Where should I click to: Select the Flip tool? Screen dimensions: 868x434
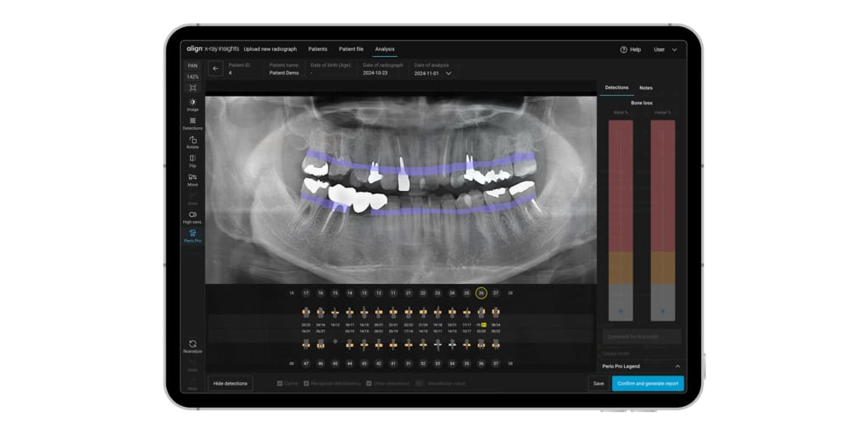[x=192, y=160]
